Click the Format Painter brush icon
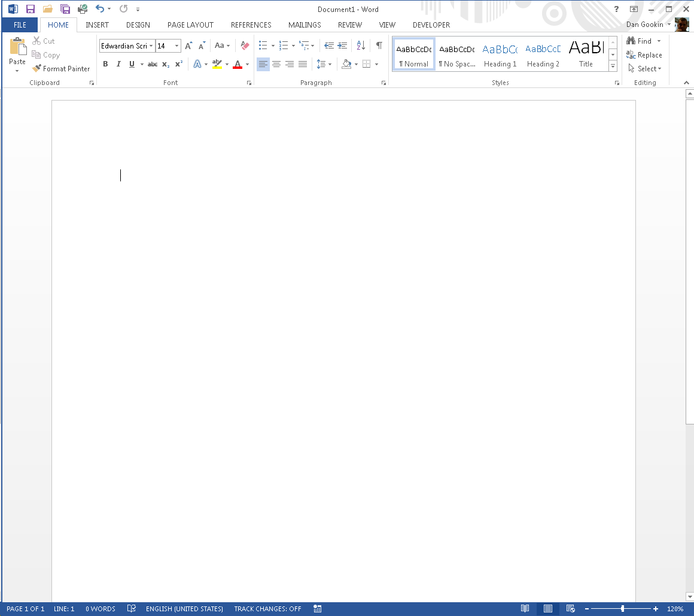 tap(37, 69)
